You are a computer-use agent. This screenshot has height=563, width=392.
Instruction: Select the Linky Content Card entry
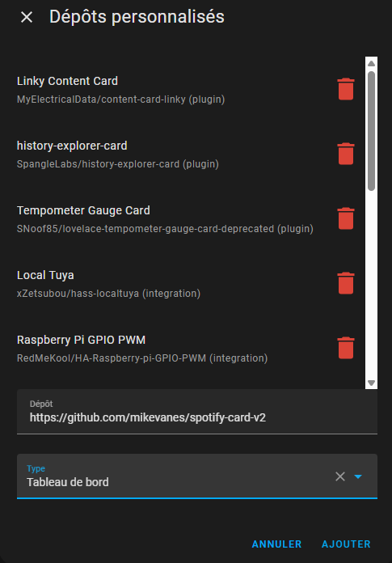173,90
